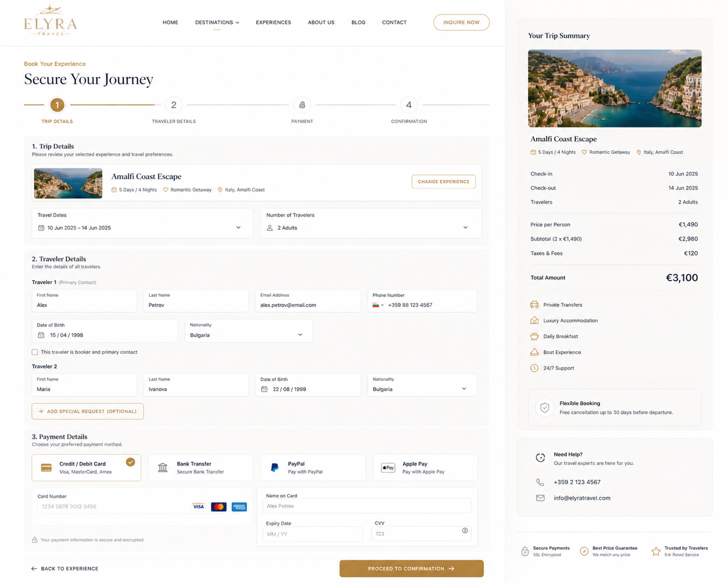Image resolution: width=728 pixels, height=583 pixels.
Task: Select Apple Pay payment method
Action: [425, 468]
